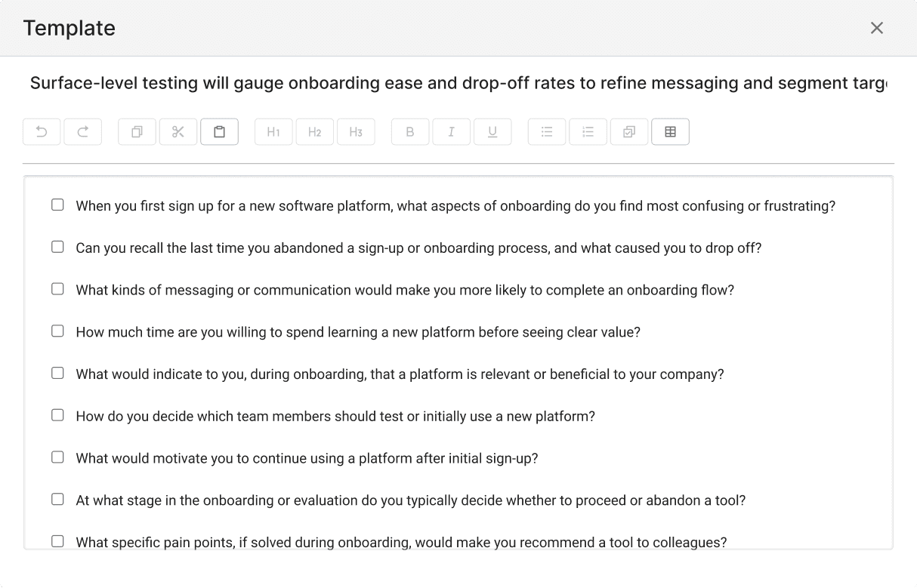The width and height of the screenshot is (917, 588).
Task: Apply Heading 3 formatting
Action: (x=356, y=132)
